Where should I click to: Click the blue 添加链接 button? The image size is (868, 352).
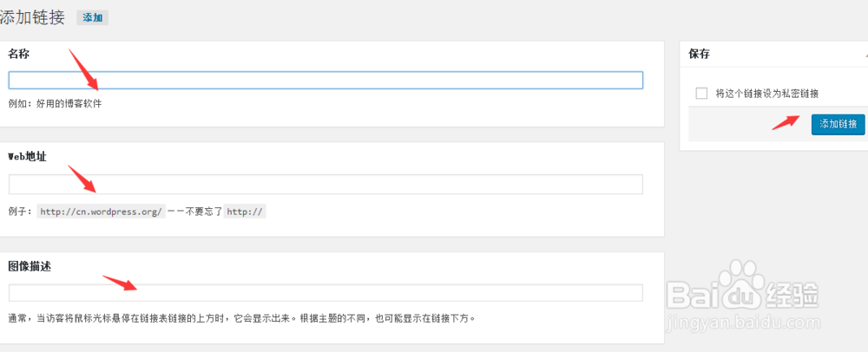[x=838, y=124]
